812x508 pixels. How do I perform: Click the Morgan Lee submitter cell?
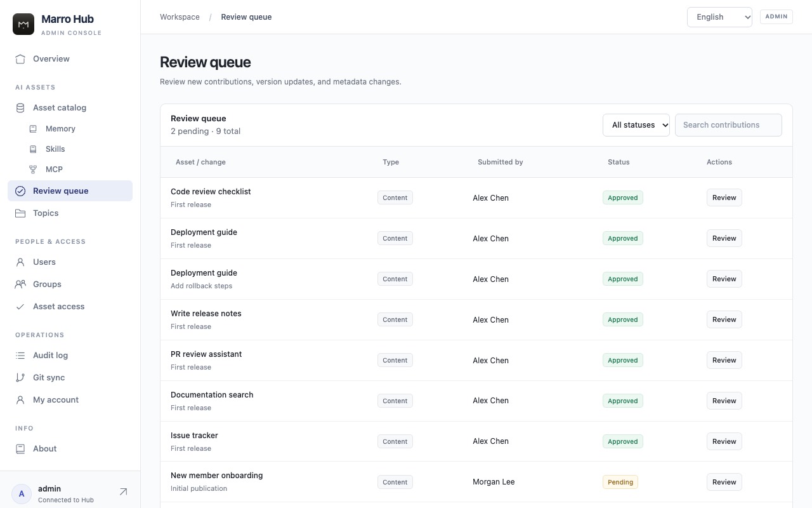click(494, 482)
